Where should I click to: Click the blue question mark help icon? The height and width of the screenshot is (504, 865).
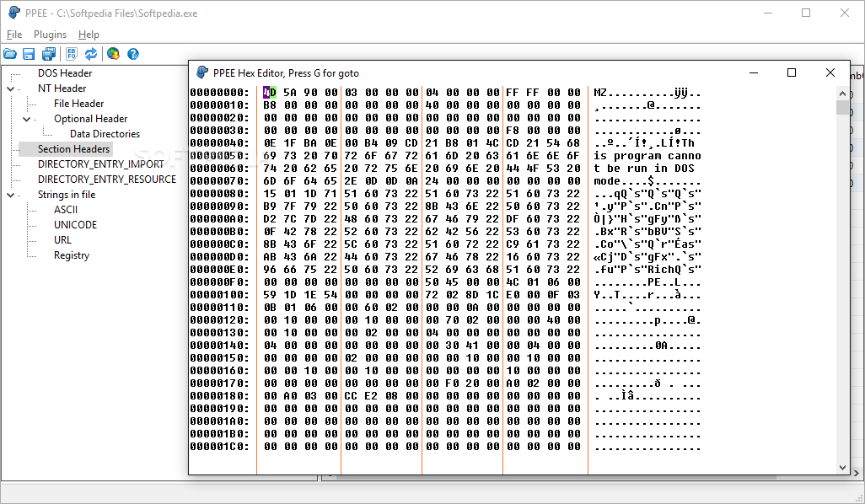(x=133, y=54)
